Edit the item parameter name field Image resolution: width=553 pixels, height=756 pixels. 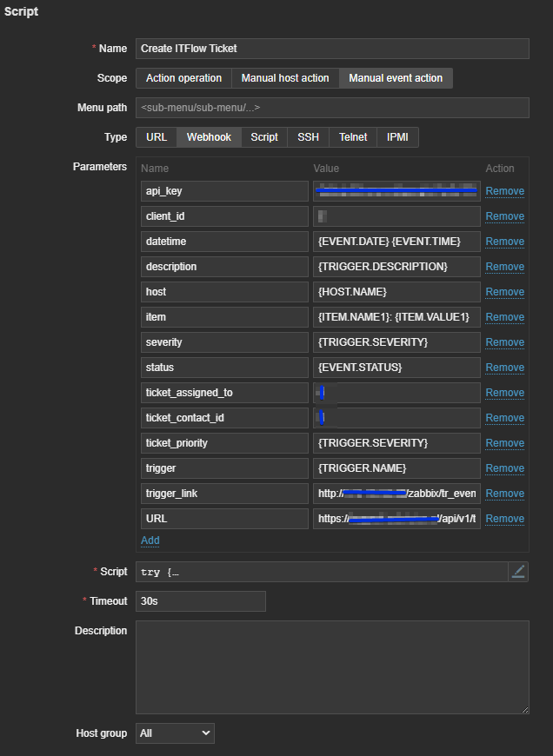225,317
